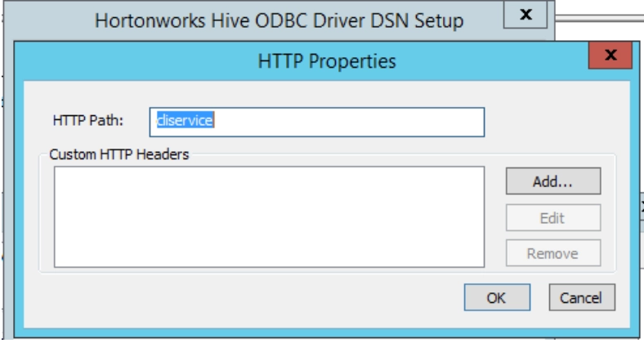
Task: Open the Add... custom header dialog
Action: [x=553, y=181]
